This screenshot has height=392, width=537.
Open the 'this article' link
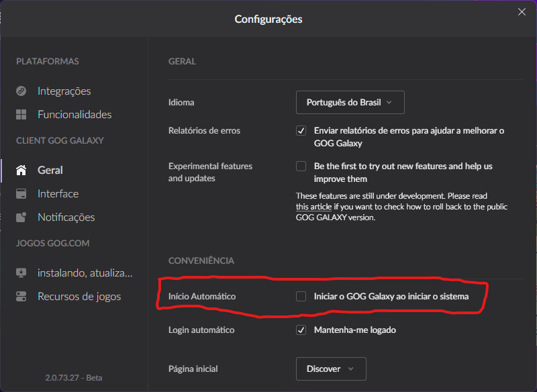click(313, 207)
